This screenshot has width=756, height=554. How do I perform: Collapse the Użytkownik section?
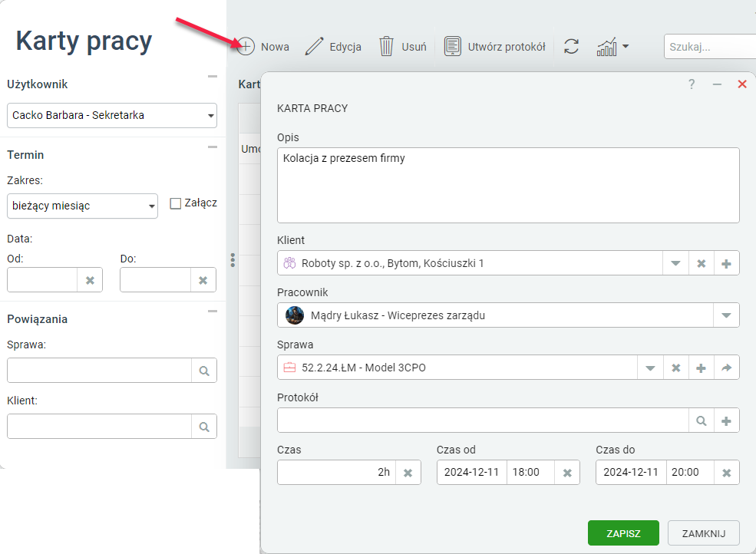[212, 77]
